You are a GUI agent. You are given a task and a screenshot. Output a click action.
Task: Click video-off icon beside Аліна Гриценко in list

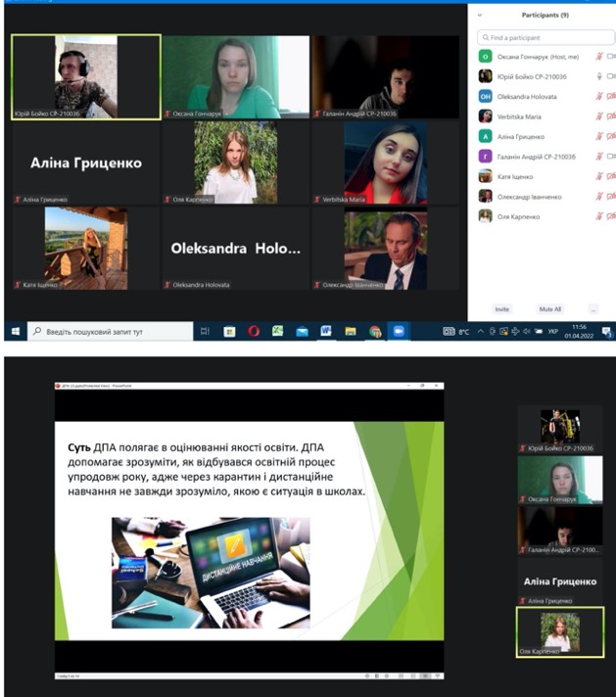[611, 136]
